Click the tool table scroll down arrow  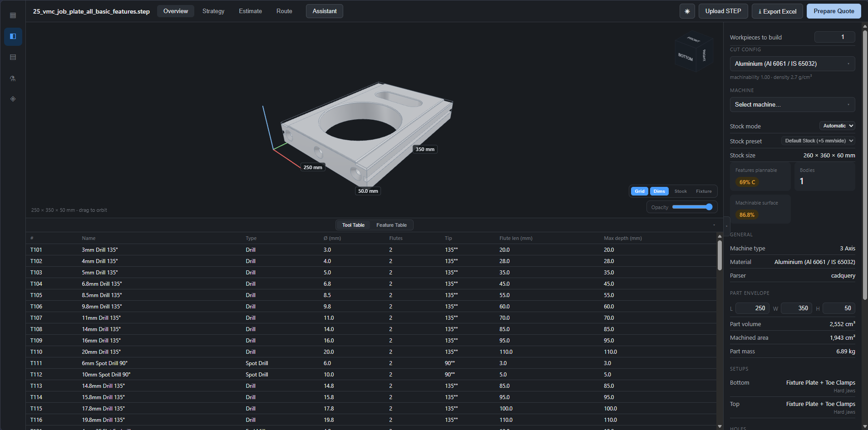720,426
